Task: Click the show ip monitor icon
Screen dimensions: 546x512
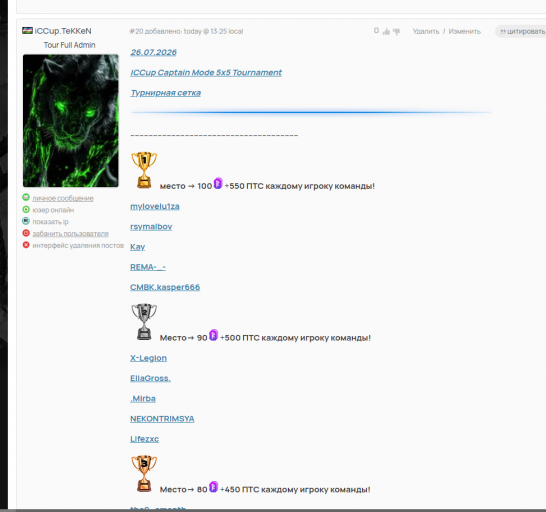Action: [26, 221]
